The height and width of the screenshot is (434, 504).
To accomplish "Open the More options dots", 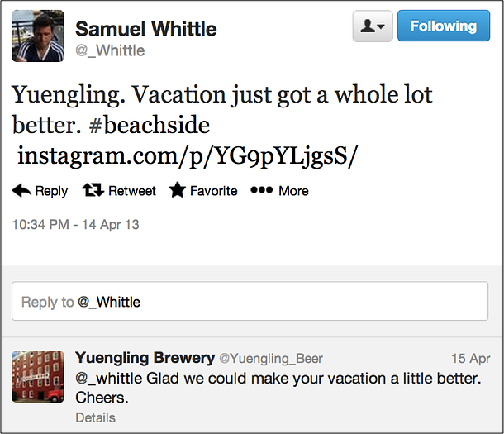I will coord(261,190).
